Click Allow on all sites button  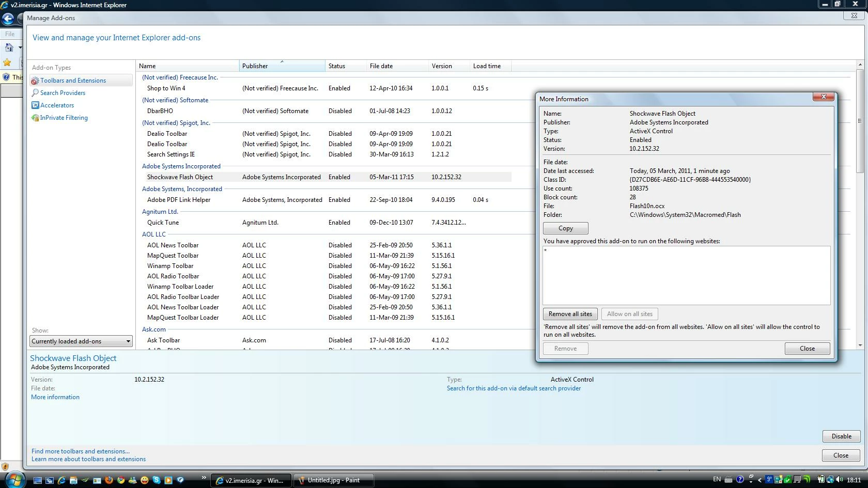[630, 314]
